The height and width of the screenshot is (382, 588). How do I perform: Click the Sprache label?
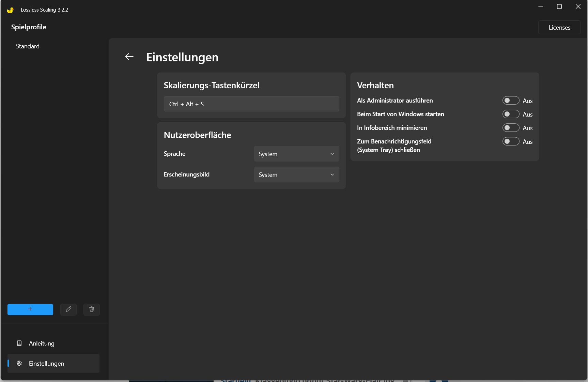pos(174,154)
